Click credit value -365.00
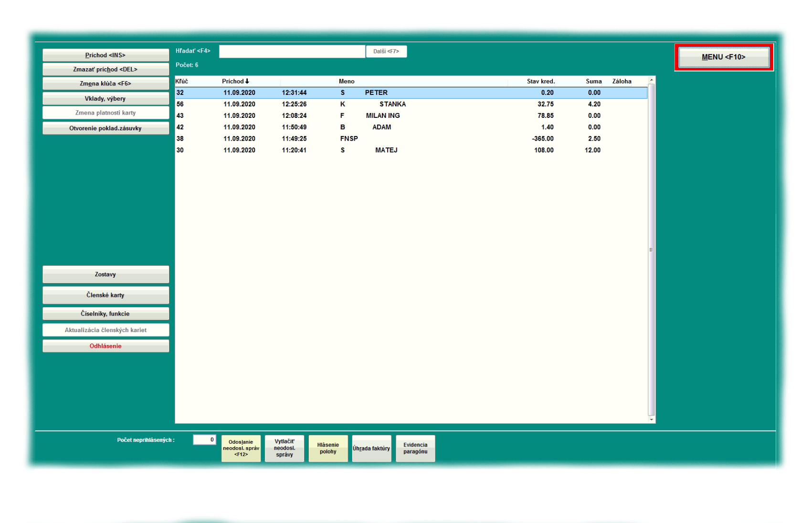 point(543,139)
